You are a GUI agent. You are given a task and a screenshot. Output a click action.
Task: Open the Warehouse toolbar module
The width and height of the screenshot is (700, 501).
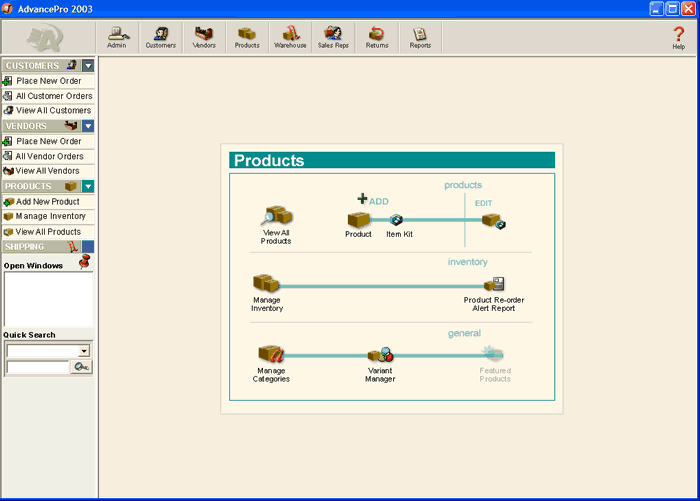290,38
